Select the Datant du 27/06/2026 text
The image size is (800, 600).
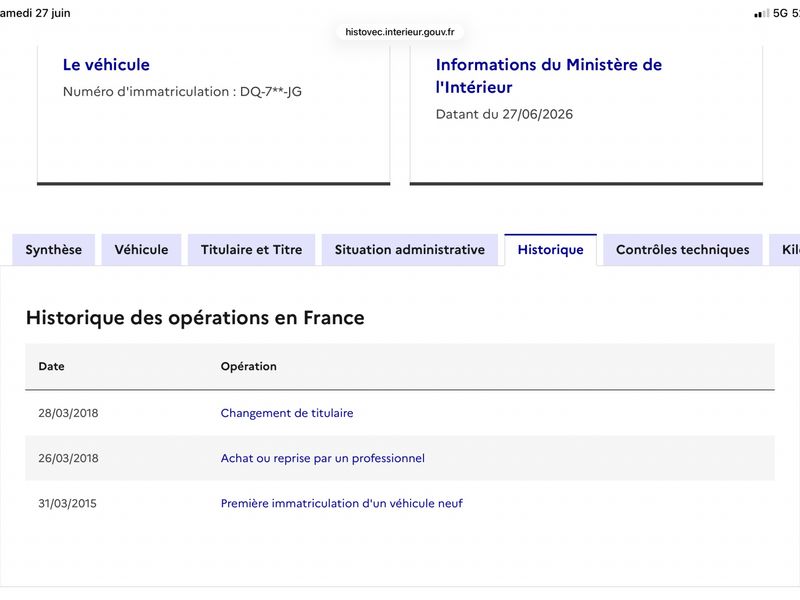click(x=504, y=114)
